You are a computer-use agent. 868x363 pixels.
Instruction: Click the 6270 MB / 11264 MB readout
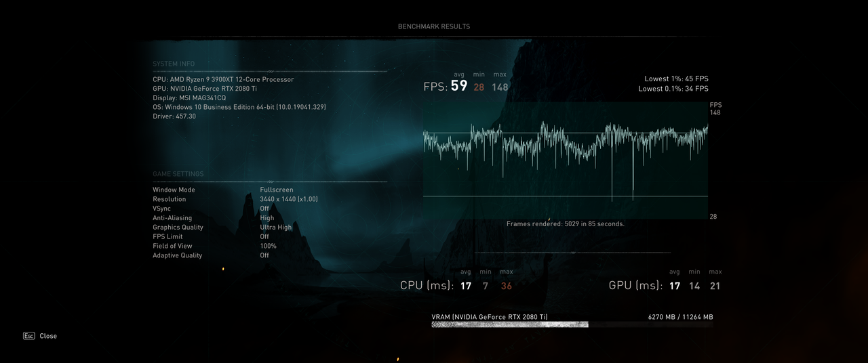(x=681, y=317)
